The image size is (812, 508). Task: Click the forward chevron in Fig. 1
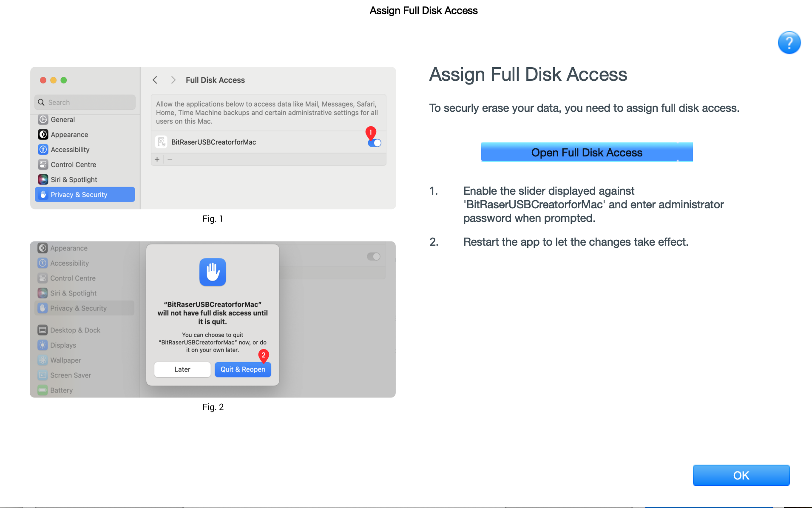coord(173,80)
